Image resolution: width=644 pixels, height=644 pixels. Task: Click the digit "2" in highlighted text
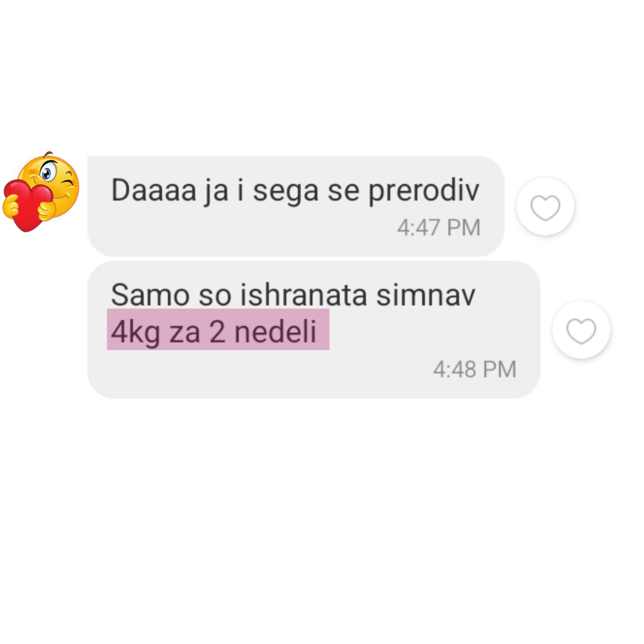217,332
